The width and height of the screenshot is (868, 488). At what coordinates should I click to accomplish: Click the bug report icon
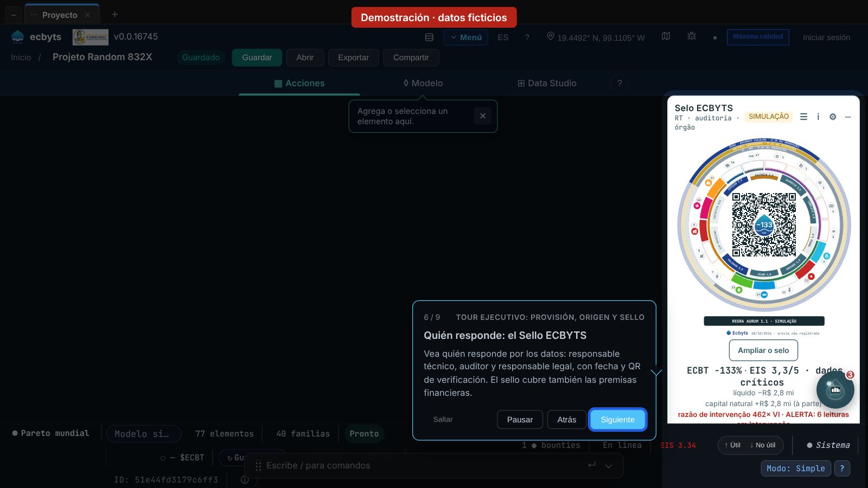click(x=691, y=36)
